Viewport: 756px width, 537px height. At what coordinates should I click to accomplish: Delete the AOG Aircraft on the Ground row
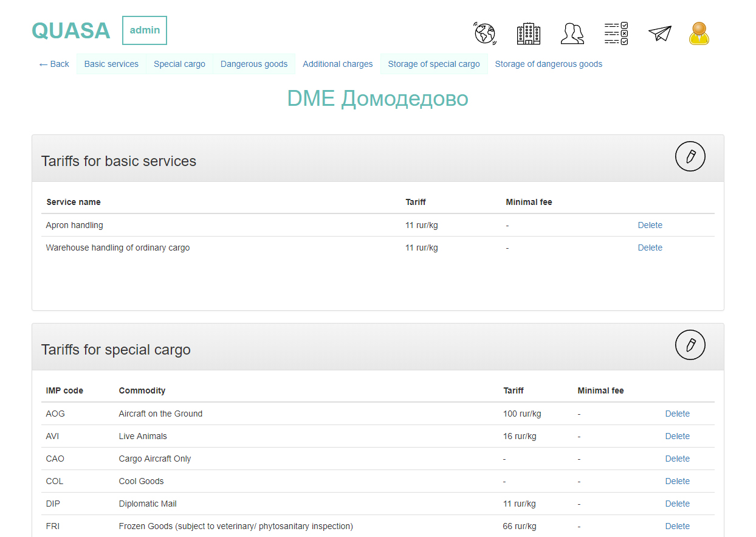(677, 414)
